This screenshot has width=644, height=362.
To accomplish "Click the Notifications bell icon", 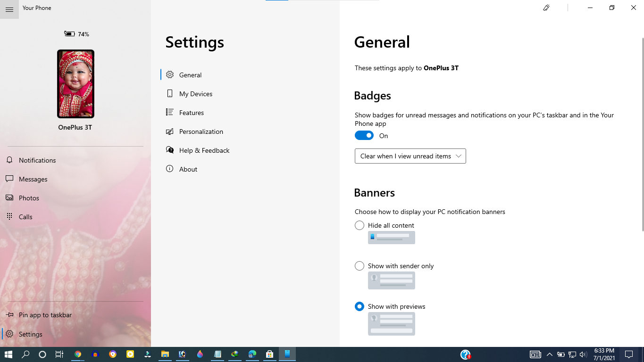I will coord(9,160).
